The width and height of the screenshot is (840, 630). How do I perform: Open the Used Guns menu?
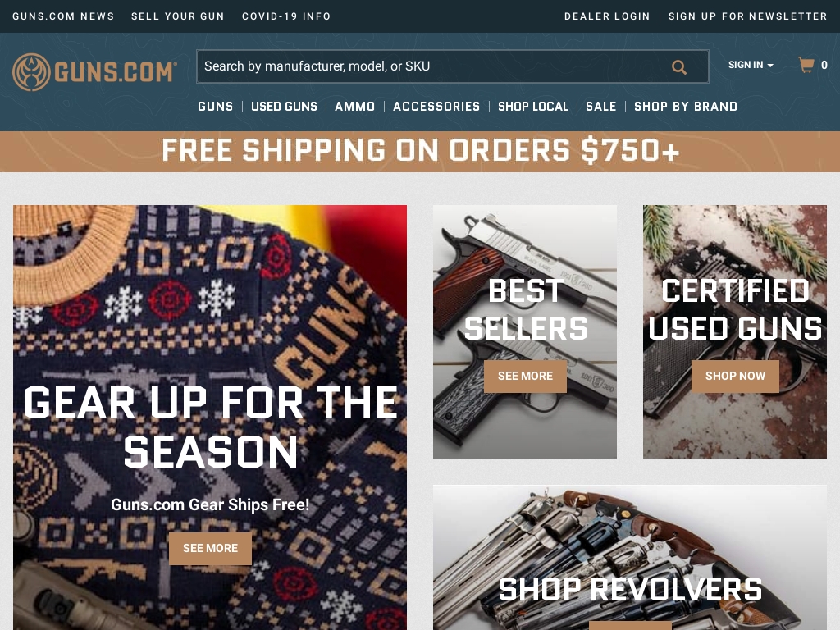coord(284,107)
